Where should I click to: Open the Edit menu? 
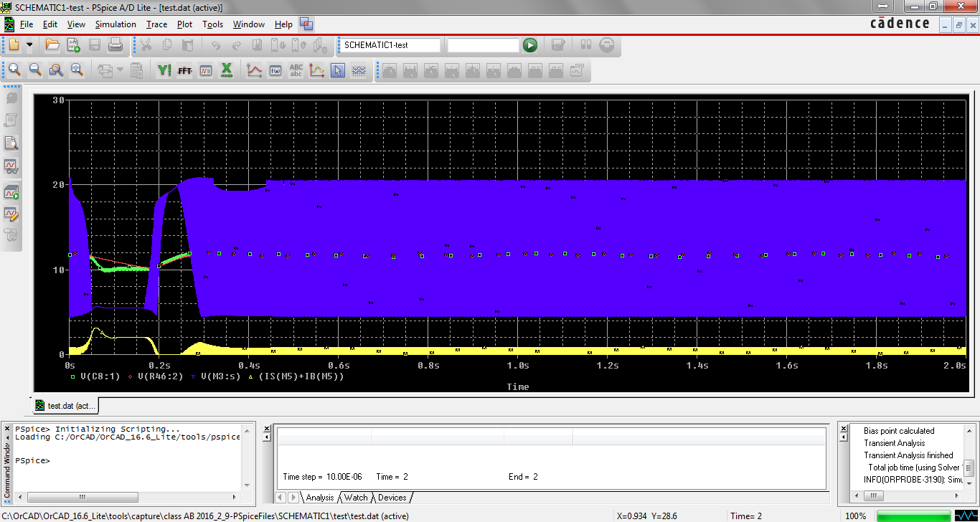tap(50, 24)
